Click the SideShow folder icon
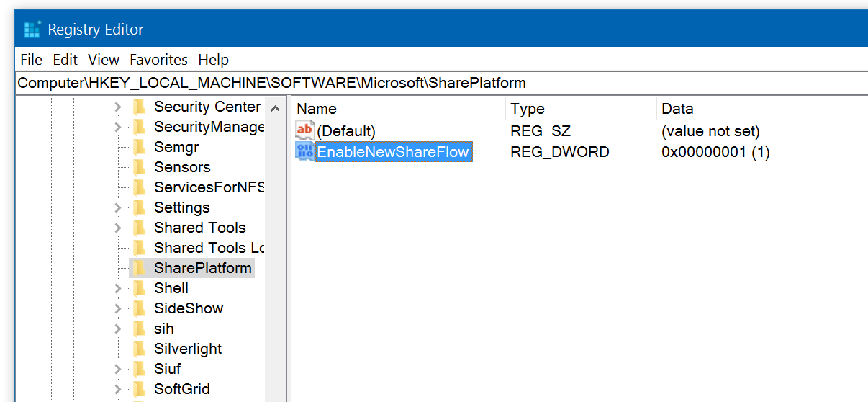This screenshot has width=868, height=402. [x=139, y=308]
